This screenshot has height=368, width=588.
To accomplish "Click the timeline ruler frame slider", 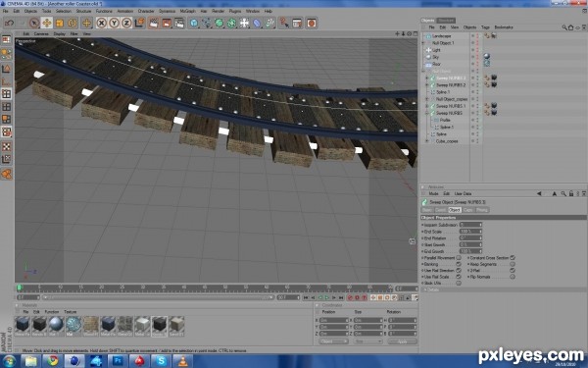I will tap(20, 288).
